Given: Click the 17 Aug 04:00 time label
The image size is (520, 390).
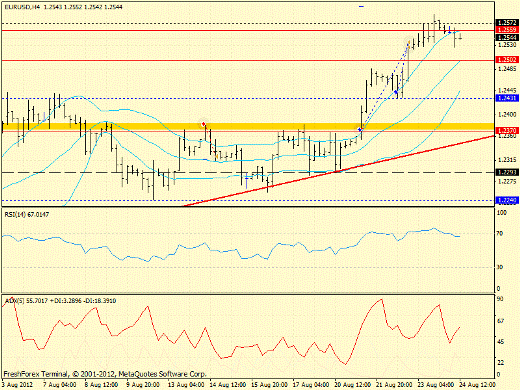Looking at the screenshot, I should point(311,385).
